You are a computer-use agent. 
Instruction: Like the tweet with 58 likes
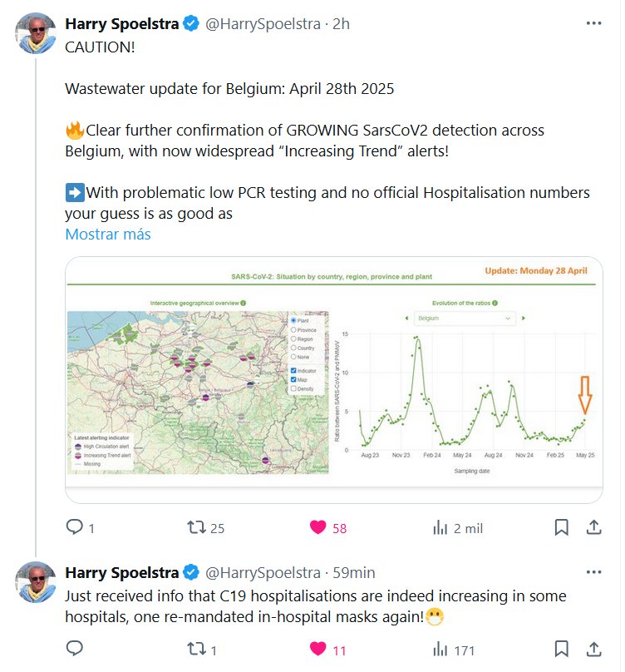[317, 527]
